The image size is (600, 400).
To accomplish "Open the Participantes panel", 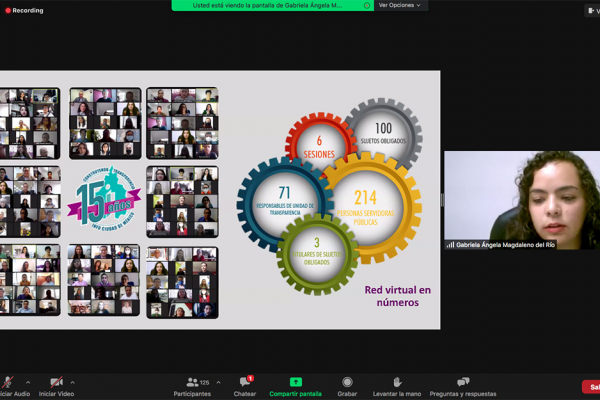I will click(192, 387).
